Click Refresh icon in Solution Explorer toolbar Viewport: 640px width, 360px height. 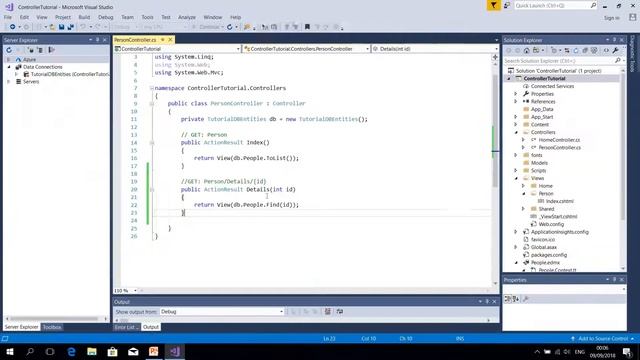576,50
